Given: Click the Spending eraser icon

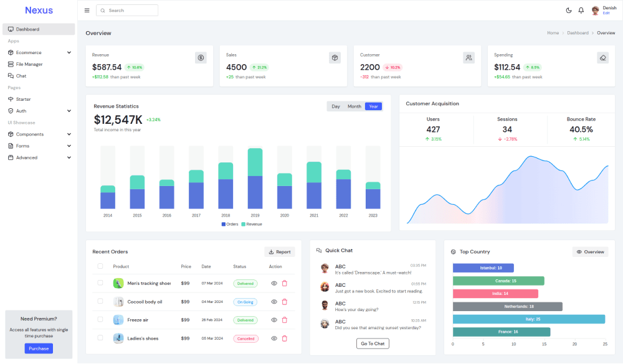Looking at the screenshot, I should [x=602, y=58].
